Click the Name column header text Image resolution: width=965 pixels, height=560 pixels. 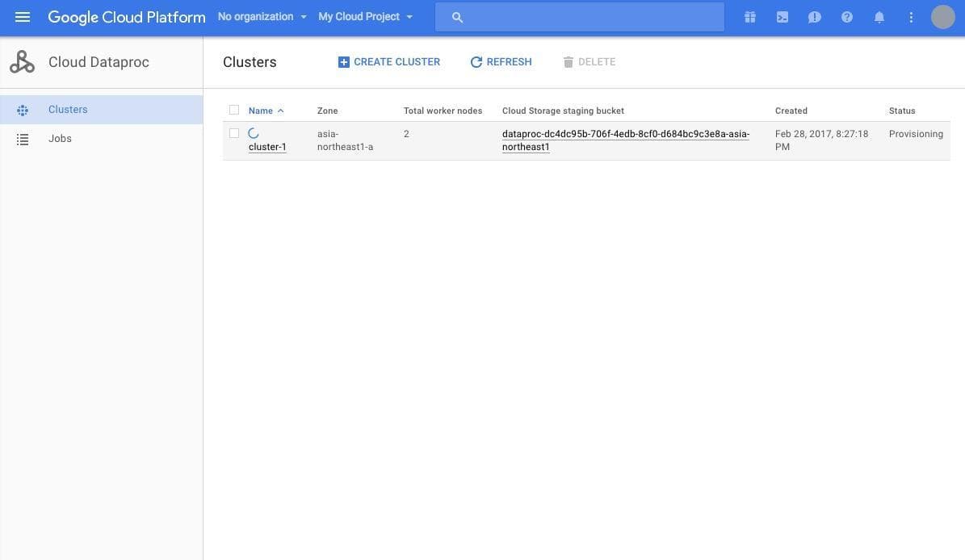260,111
